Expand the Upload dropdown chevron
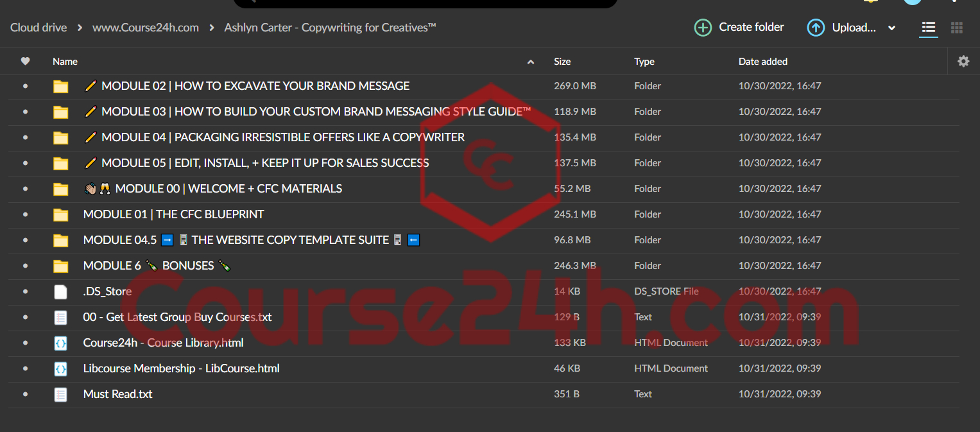The image size is (980, 432). [891, 28]
